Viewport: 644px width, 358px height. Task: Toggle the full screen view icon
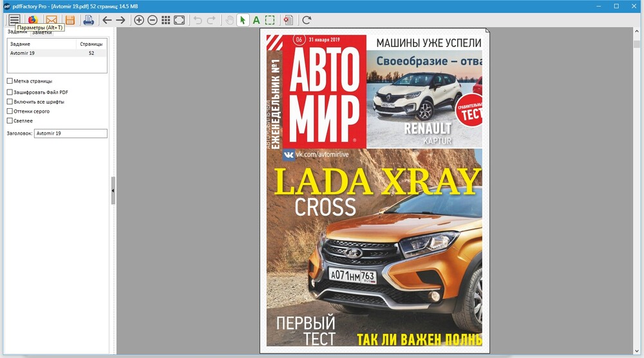tap(179, 20)
